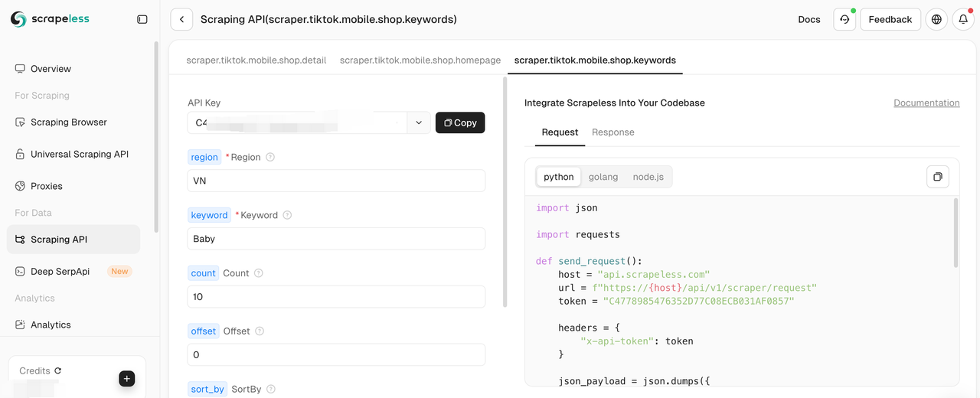This screenshot has width=980, height=398.
Task: Click the Count input field
Action: [x=336, y=297]
